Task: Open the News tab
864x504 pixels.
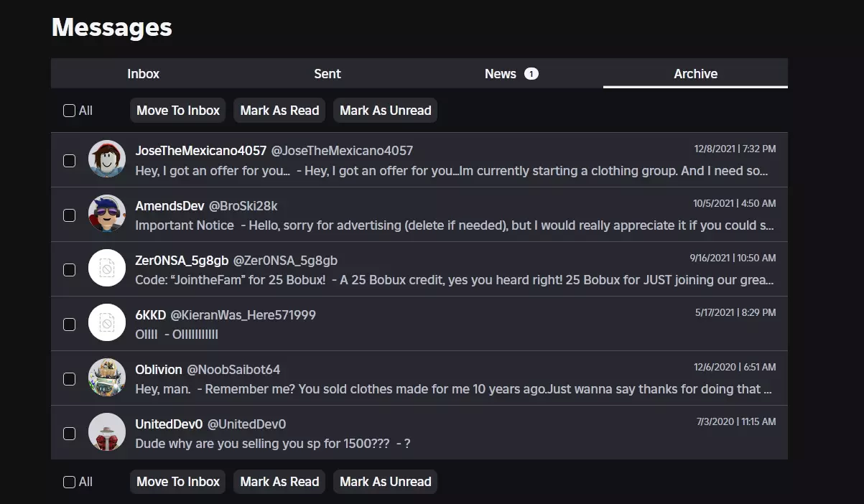Action: 511,73
